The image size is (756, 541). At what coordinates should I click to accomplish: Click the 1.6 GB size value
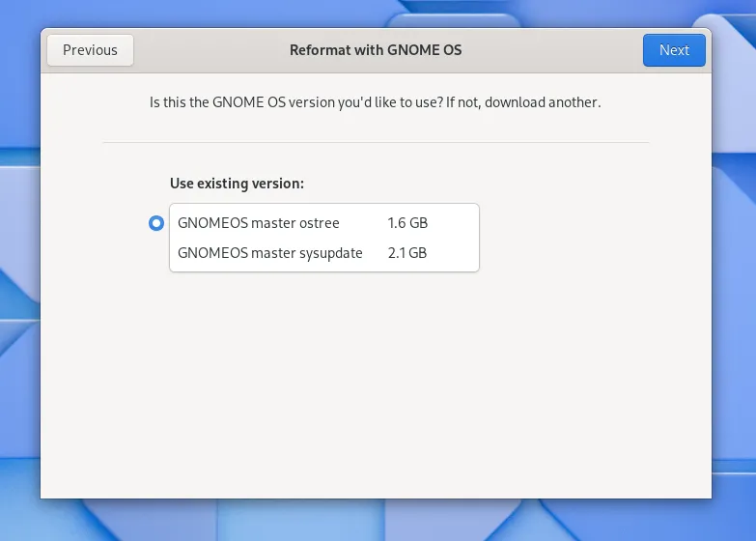[x=407, y=223]
